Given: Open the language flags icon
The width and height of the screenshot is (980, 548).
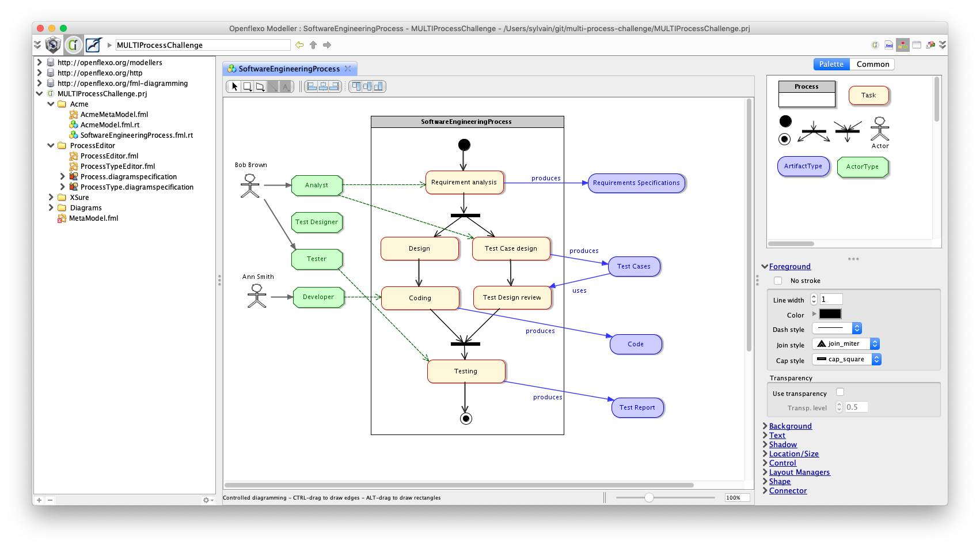Looking at the screenshot, I should pyautogui.click(x=930, y=45).
